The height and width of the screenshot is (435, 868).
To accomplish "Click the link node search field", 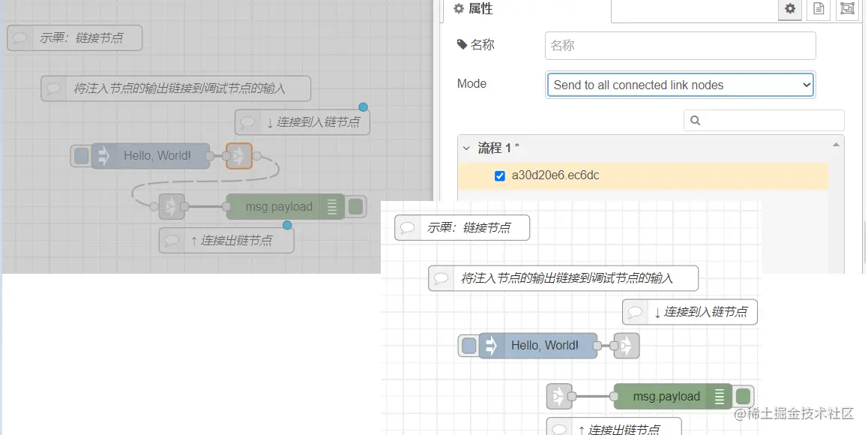I will 764,120.
